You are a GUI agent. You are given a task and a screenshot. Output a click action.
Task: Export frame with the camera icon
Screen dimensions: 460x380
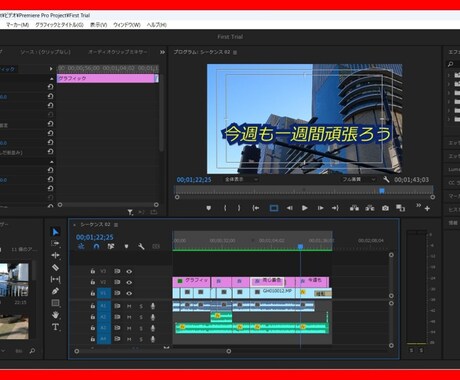(x=385, y=208)
